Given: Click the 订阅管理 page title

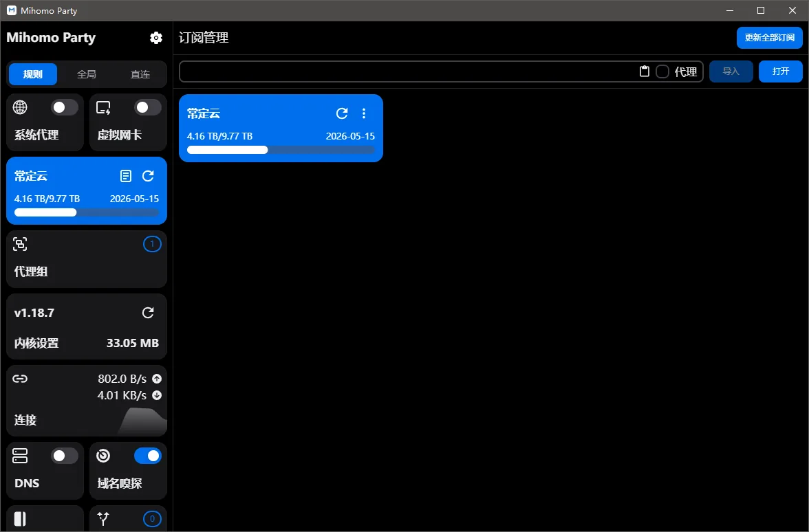Looking at the screenshot, I should (x=204, y=38).
